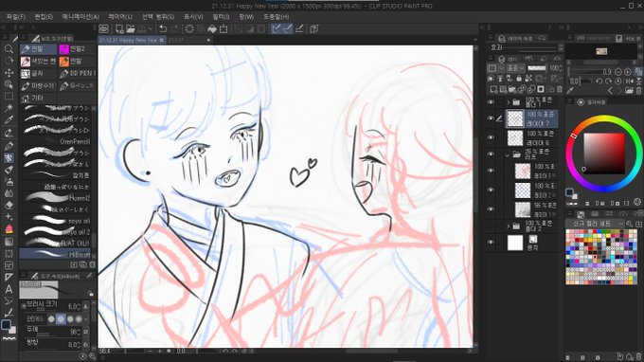Toggle visibility of the Paper layer
The image size is (644, 362).
click(x=491, y=243)
